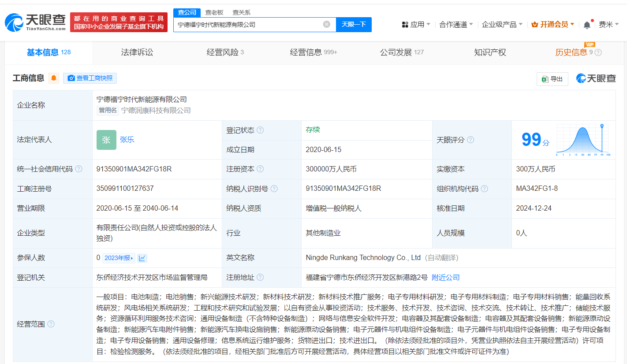627x364 pixels.
Task: Click the TianYanCha logo in the header
Action: (35, 22)
